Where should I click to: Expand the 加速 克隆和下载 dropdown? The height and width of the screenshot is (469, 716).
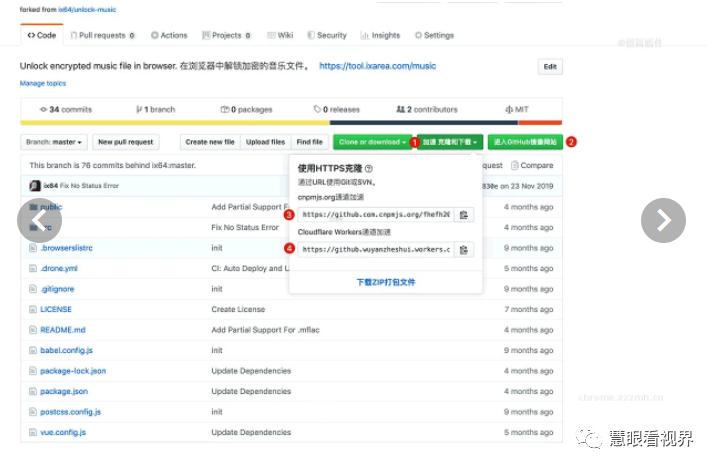tap(452, 142)
